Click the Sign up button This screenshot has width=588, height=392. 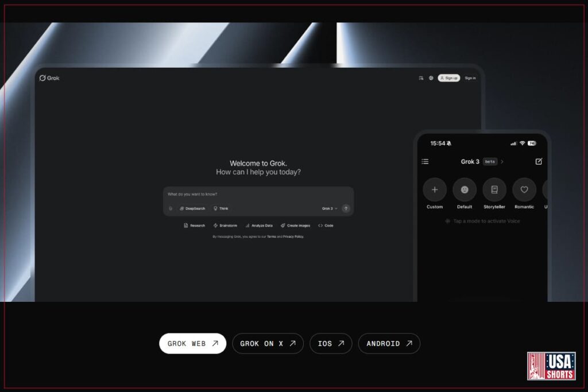[449, 78]
